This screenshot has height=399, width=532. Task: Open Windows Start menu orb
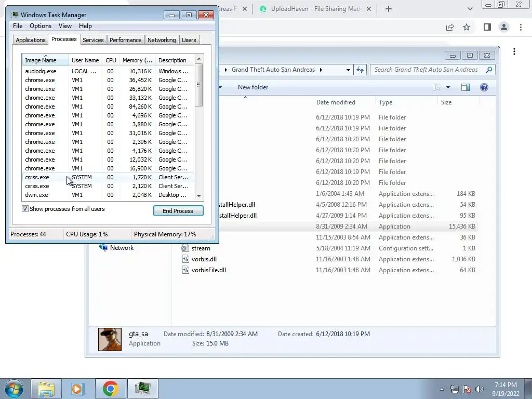click(14, 389)
